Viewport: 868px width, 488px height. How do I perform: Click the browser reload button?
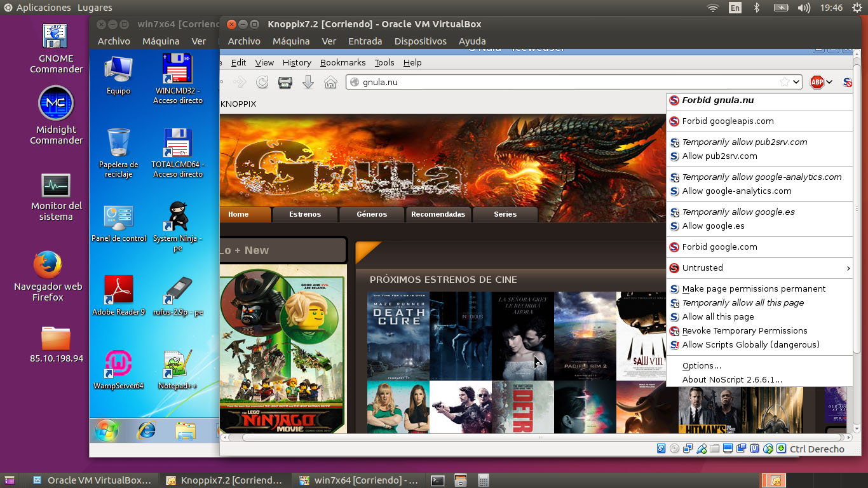coord(262,82)
